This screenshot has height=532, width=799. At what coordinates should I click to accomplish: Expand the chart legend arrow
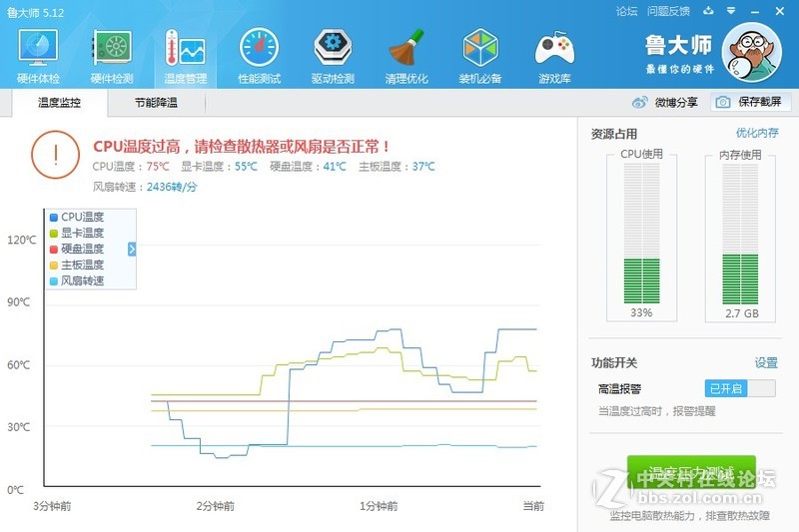click(x=132, y=249)
